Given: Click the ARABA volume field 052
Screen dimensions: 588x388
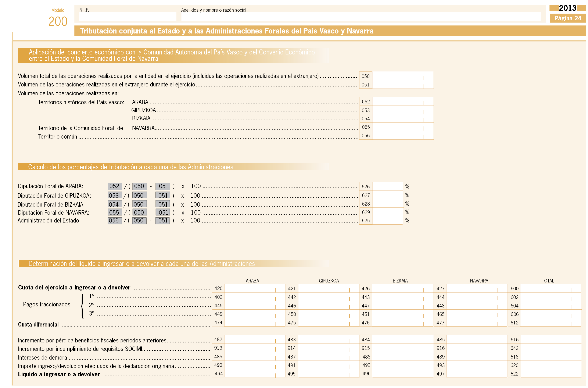Looking at the screenshot, I should pyautogui.click(x=402, y=102).
